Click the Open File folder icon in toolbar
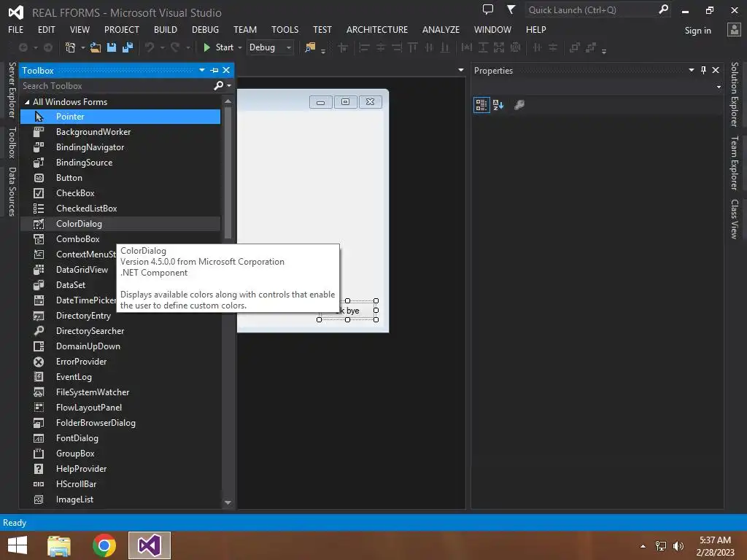This screenshot has height=560, width=747. pyautogui.click(x=96, y=47)
